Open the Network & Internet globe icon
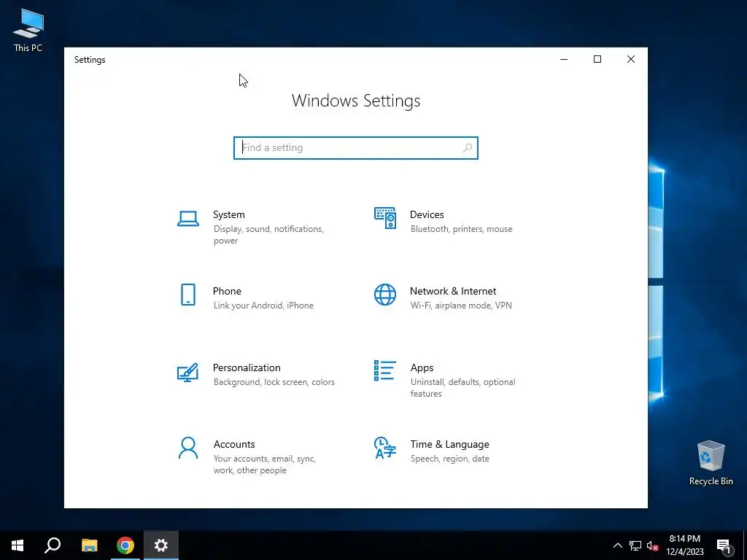The height and width of the screenshot is (560, 747). point(385,295)
